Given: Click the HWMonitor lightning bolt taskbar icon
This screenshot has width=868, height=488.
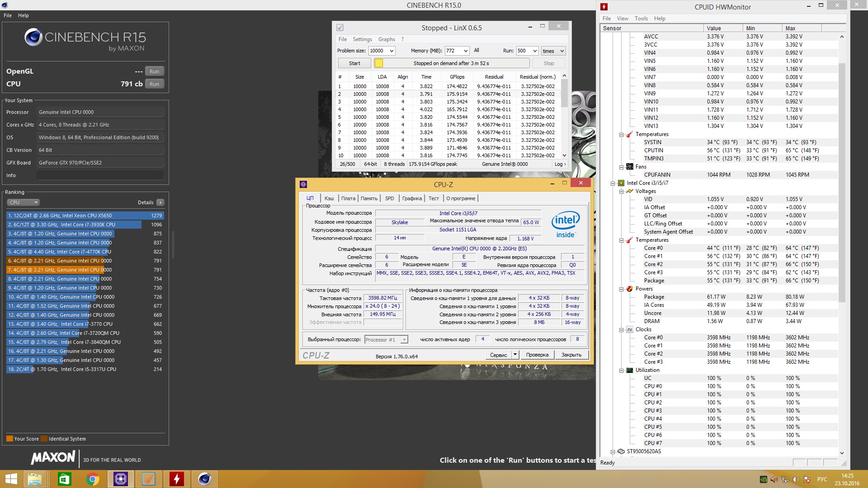Looking at the screenshot, I should [x=177, y=479].
